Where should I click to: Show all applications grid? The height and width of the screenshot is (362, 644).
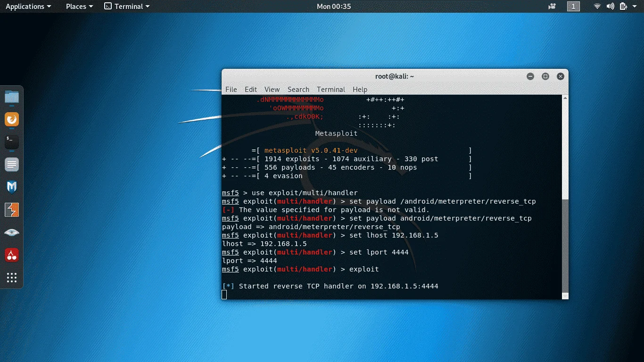[x=12, y=278]
